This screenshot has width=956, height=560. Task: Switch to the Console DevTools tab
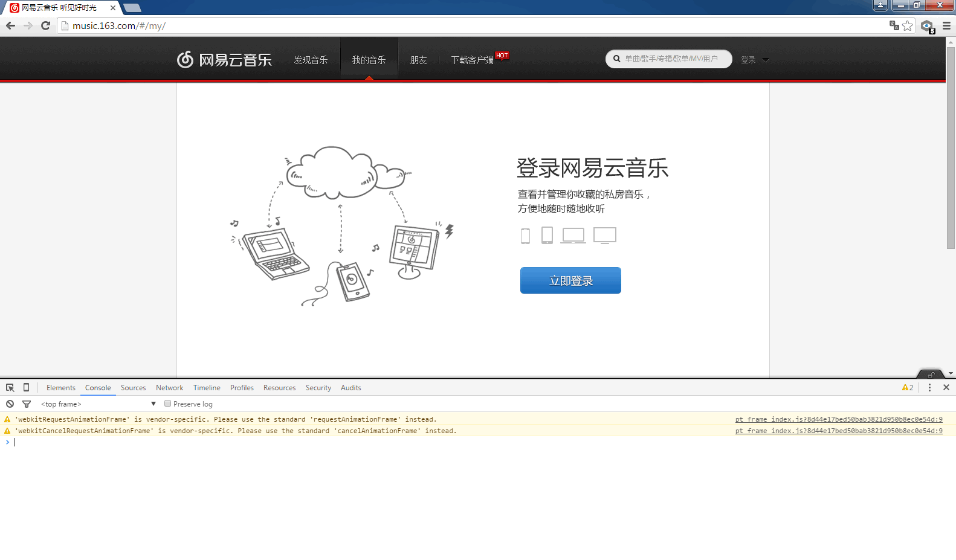coord(98,388)
